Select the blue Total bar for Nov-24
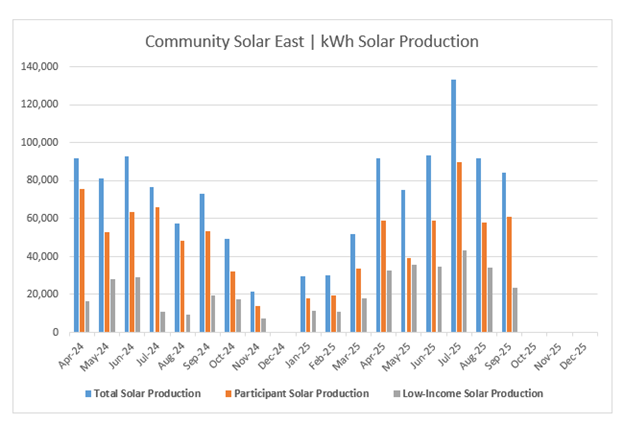624x424 pixels. 252,312
